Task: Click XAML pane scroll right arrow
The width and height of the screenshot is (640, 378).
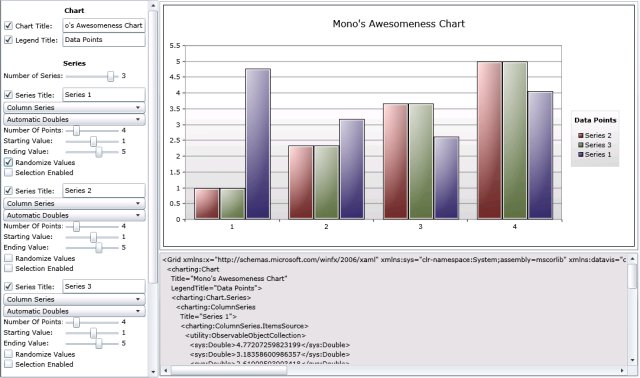Action: click(622, 371)
